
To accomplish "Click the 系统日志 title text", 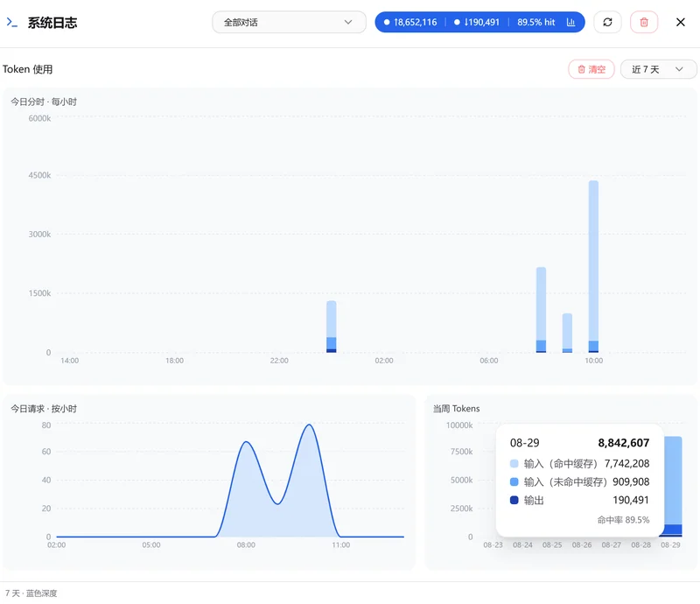I will [x=52, y=23].
